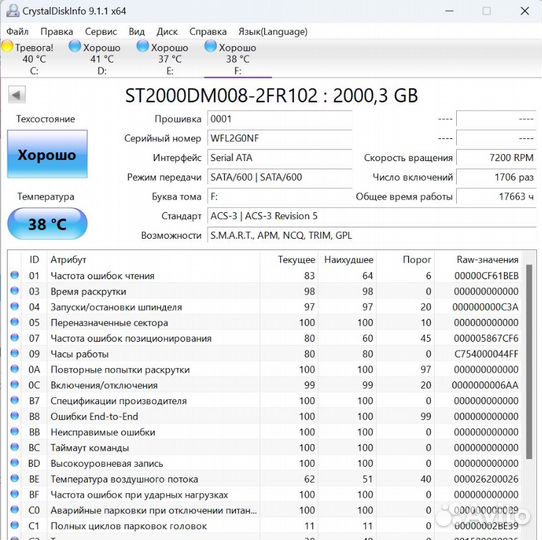This screenshot has height=540, width=542.
Task: Click the blue status orb for disk D:
Action: click(75, 46)
